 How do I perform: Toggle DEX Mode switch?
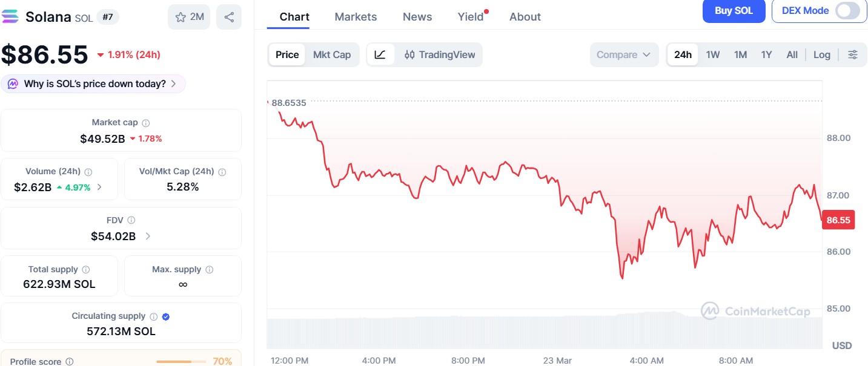(x=847, y=11)
